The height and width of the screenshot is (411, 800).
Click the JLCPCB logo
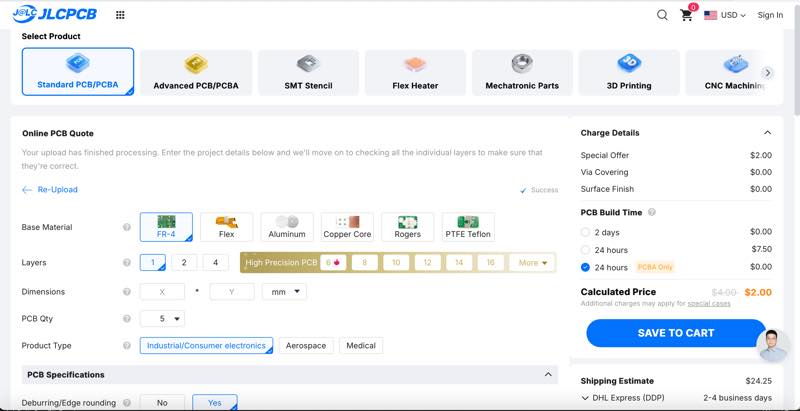pyautogui.click(x=55, y=15)
